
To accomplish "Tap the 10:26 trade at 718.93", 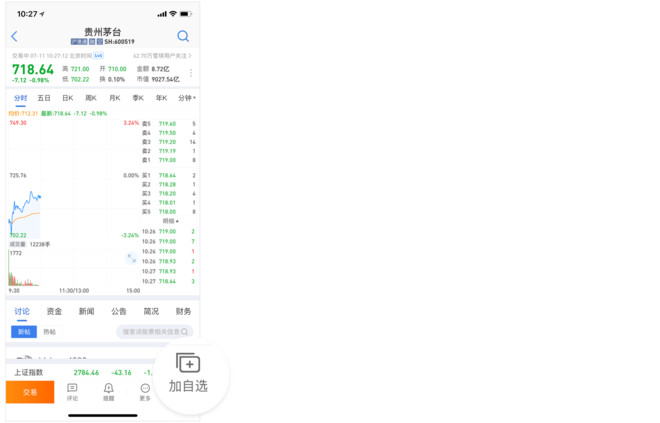I will click(169, 261).
